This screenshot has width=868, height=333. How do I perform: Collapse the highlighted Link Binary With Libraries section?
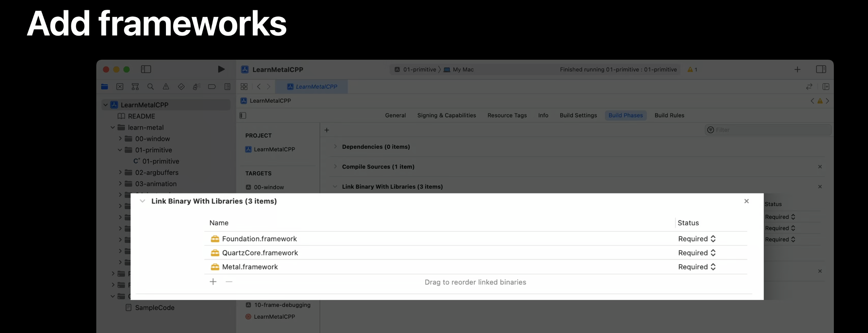point(143,201)
